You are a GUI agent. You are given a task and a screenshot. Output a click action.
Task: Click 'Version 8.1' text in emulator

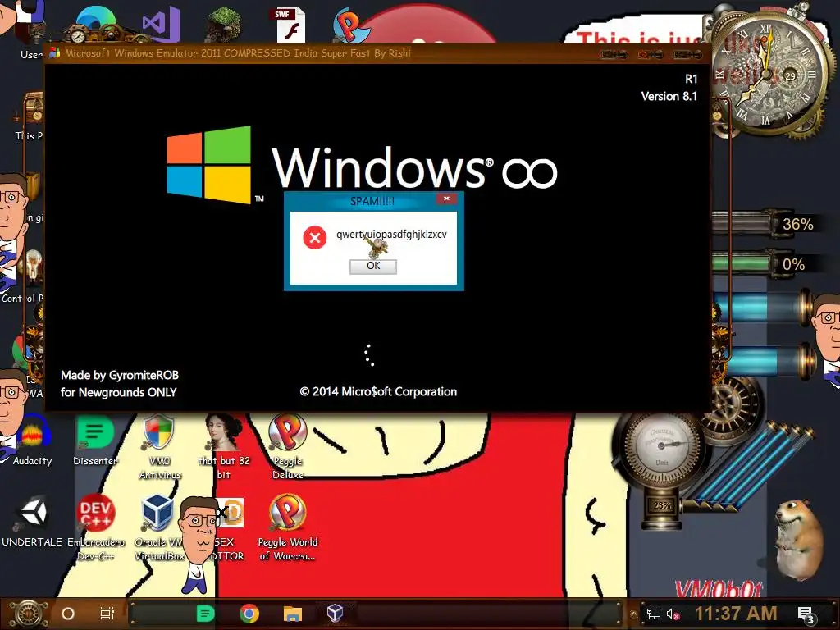coord(669,97)
